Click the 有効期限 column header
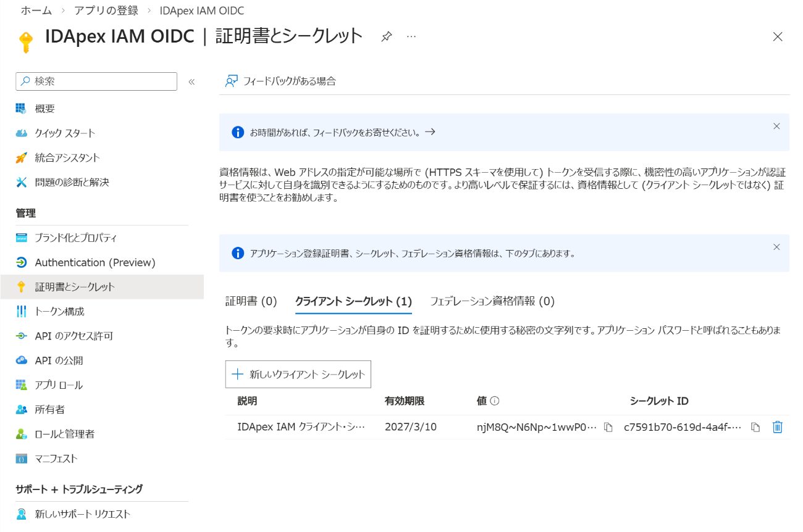 (x=405, y=401)
